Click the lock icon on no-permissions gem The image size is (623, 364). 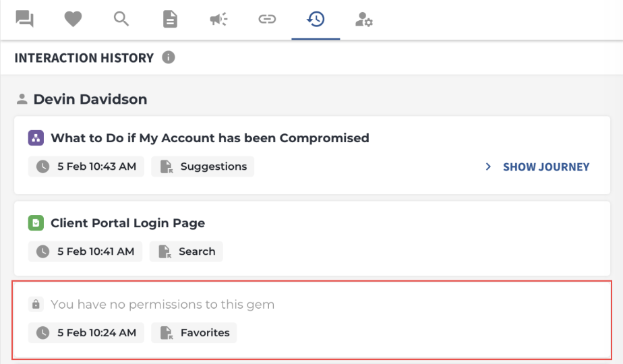click(x=36, y=305)
